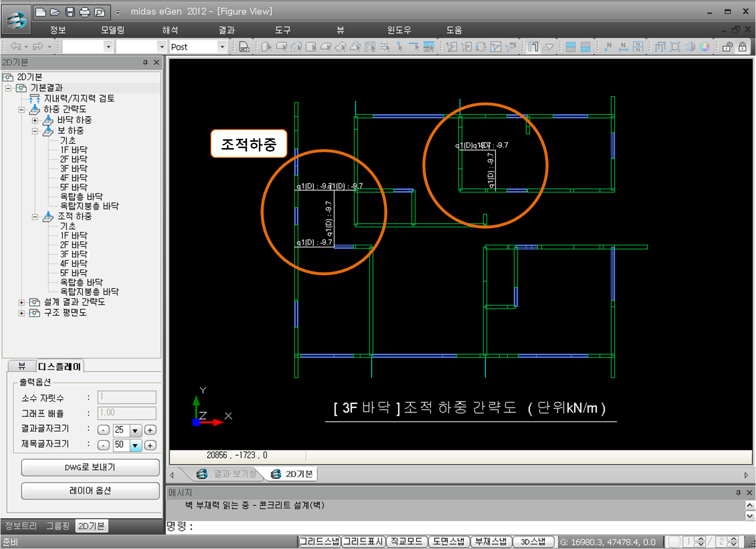The image size is (756, 549).
Task: Expand the 설계 결과 간략도 node
Action: click(x=21, y=303)
